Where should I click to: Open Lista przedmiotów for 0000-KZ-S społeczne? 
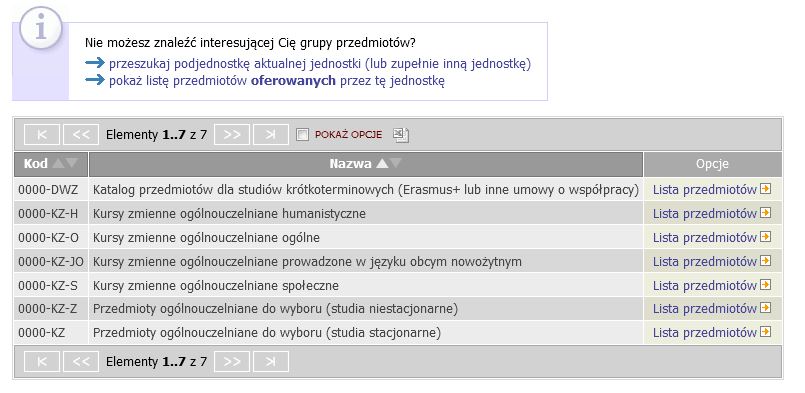click(x=705, y=285)
